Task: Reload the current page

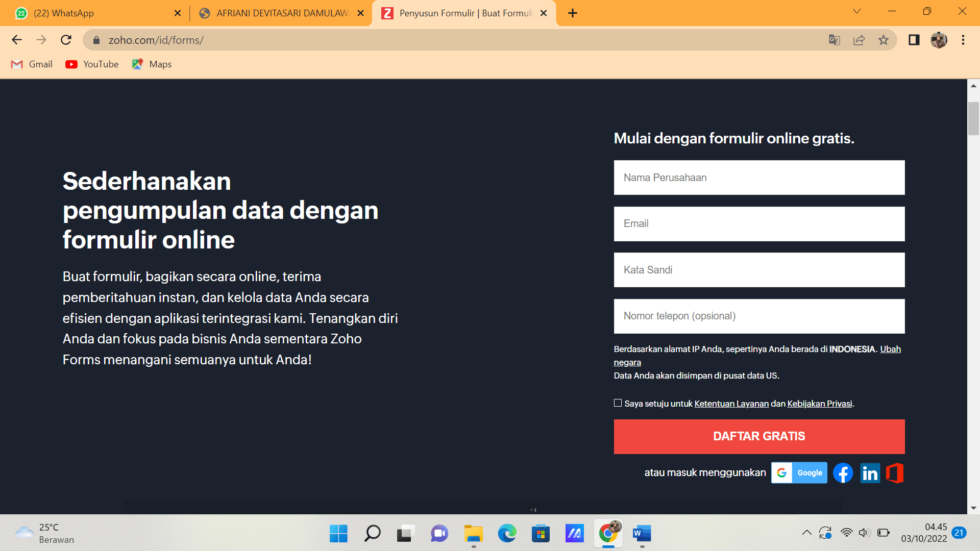Action: 66,40
